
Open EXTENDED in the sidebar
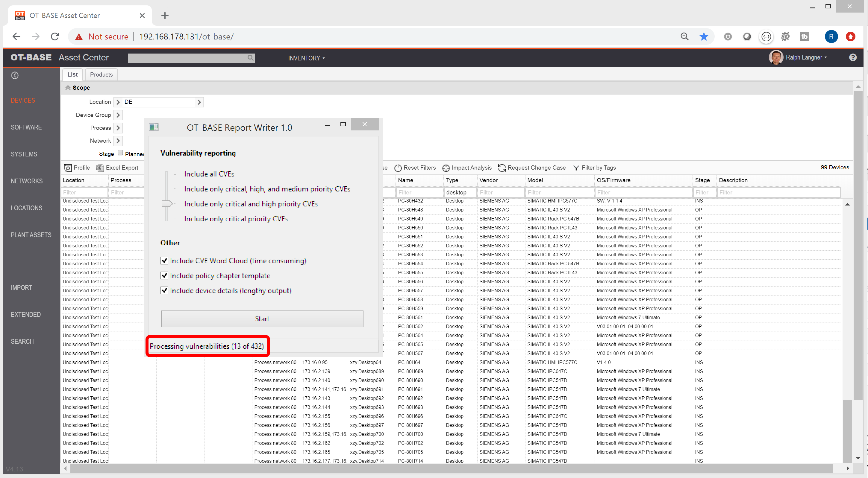(26, 314)
